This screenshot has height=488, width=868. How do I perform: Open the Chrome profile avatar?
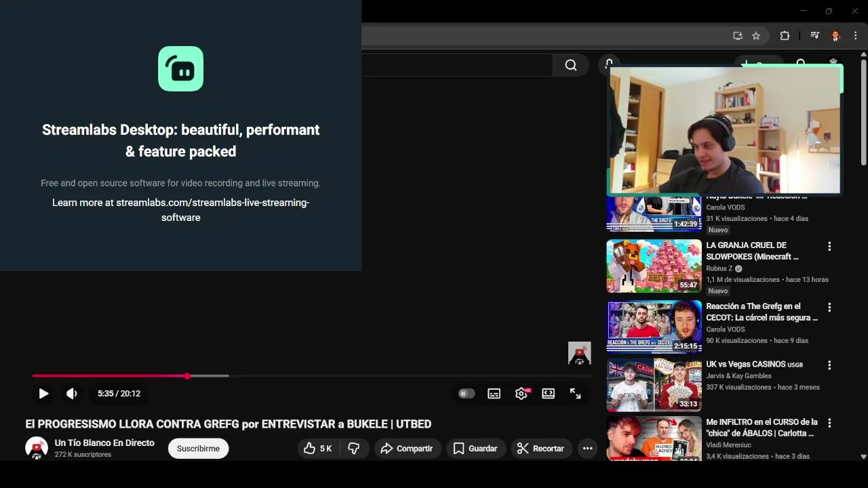pyautogui.click(x=835, y=36)
